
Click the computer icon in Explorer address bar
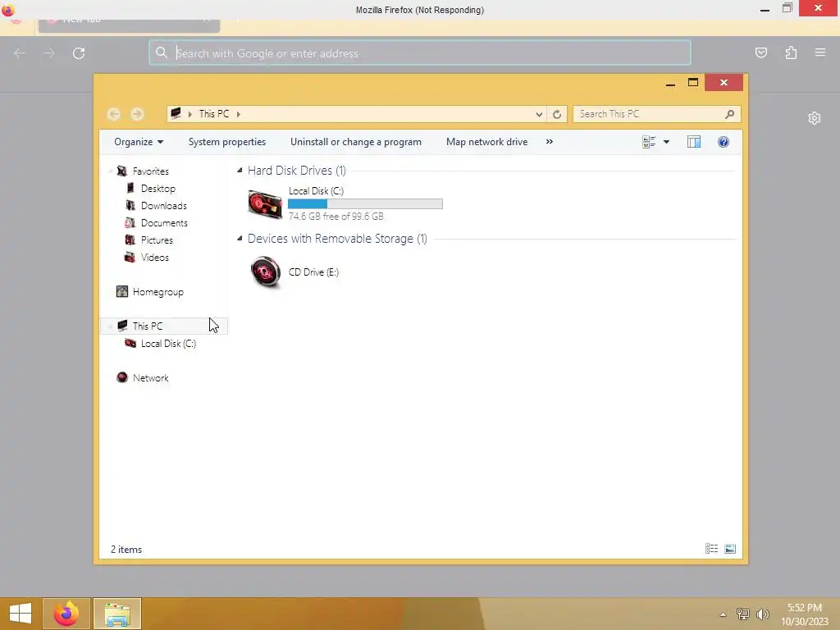point(176,113)
